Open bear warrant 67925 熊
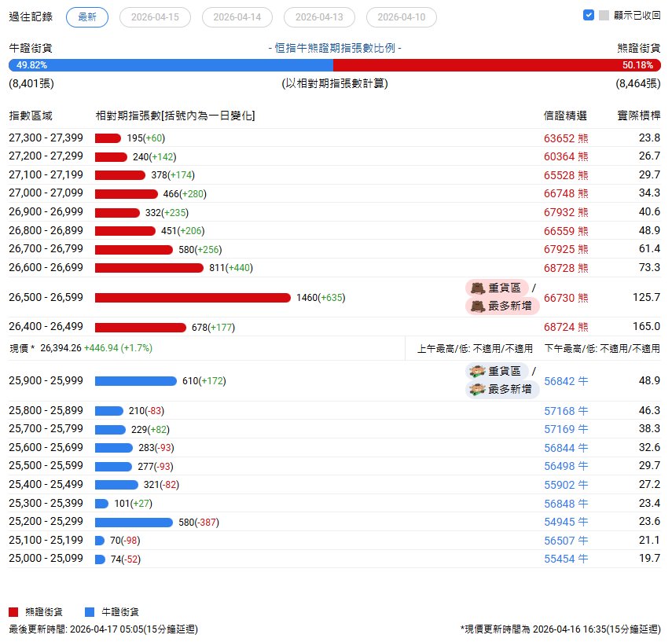Image resolution: width=672 pixels, height=642 pixels. (566, 249)
